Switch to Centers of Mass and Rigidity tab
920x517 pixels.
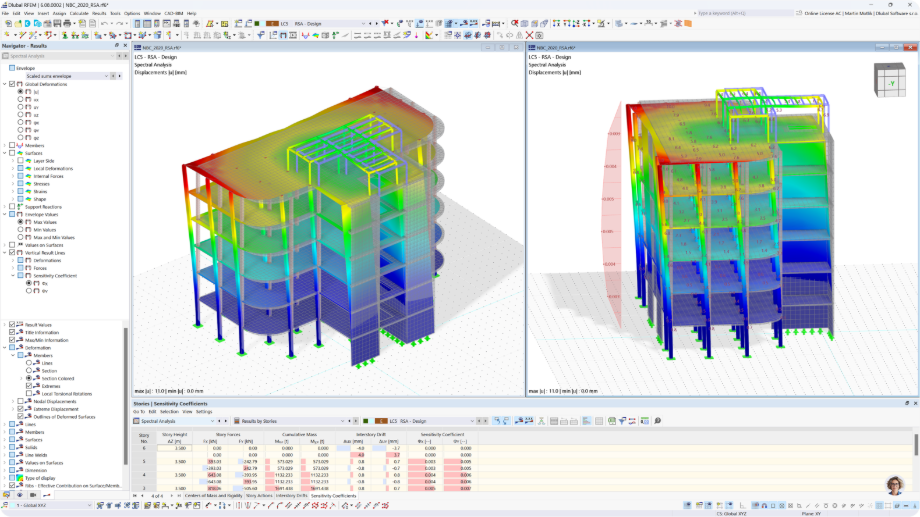click(214, 496)
